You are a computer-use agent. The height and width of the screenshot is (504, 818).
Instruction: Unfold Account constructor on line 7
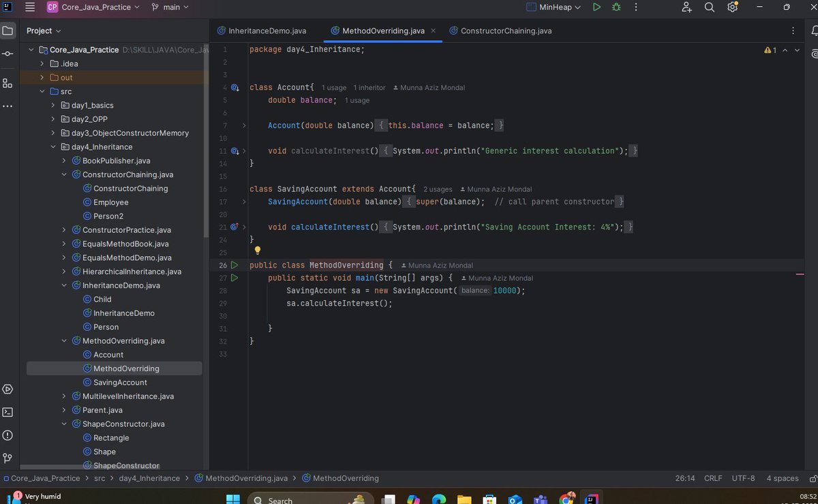tap(244, 125)
